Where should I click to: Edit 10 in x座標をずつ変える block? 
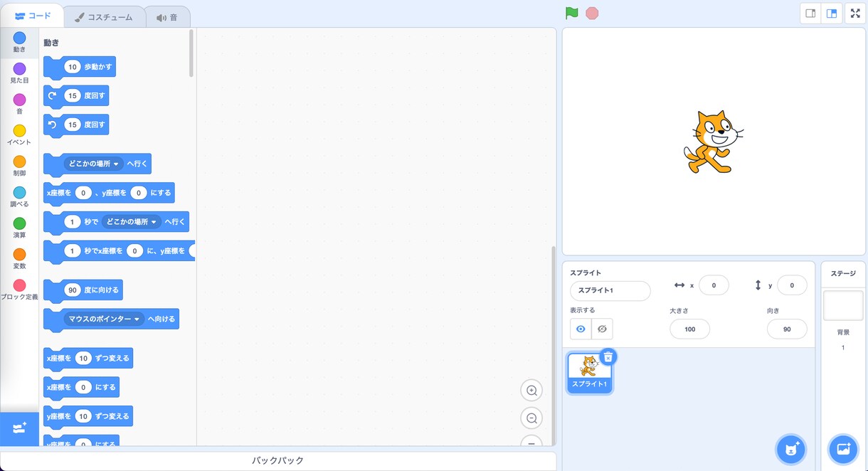pos(83,358)
